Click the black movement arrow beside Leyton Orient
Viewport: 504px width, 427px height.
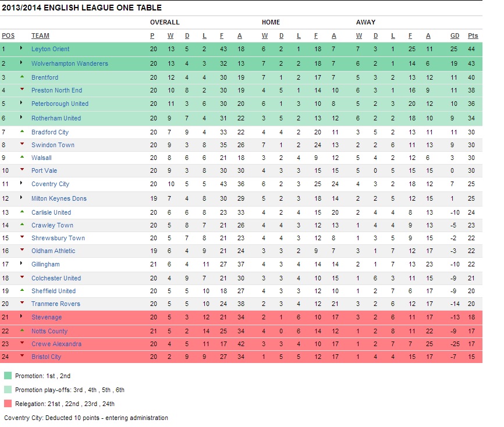pyautogui.click(x=22, y=49)
